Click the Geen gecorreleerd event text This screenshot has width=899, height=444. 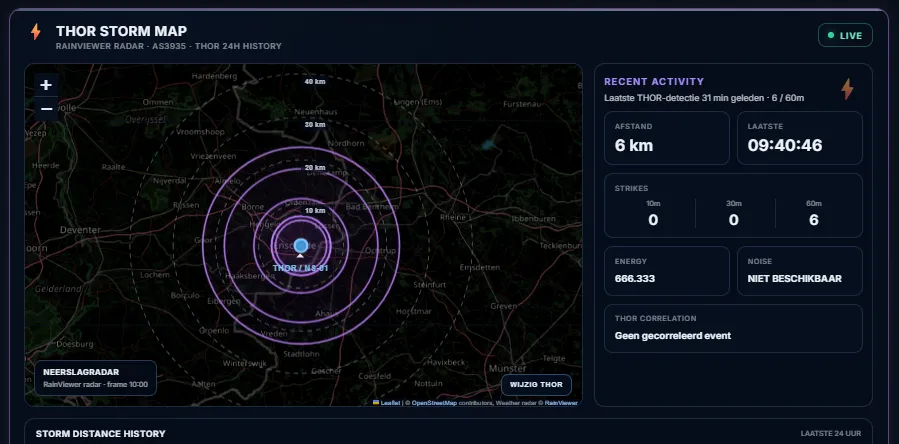point(673,336)
